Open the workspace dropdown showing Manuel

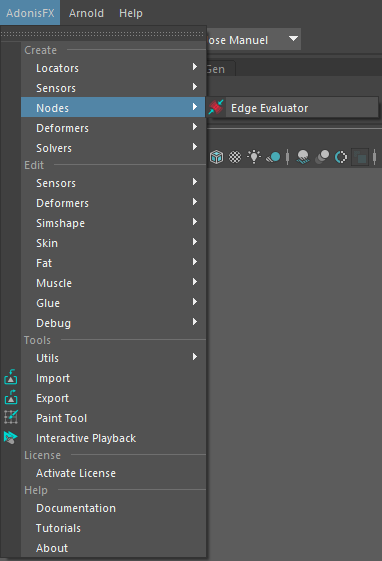pos(253,39)
